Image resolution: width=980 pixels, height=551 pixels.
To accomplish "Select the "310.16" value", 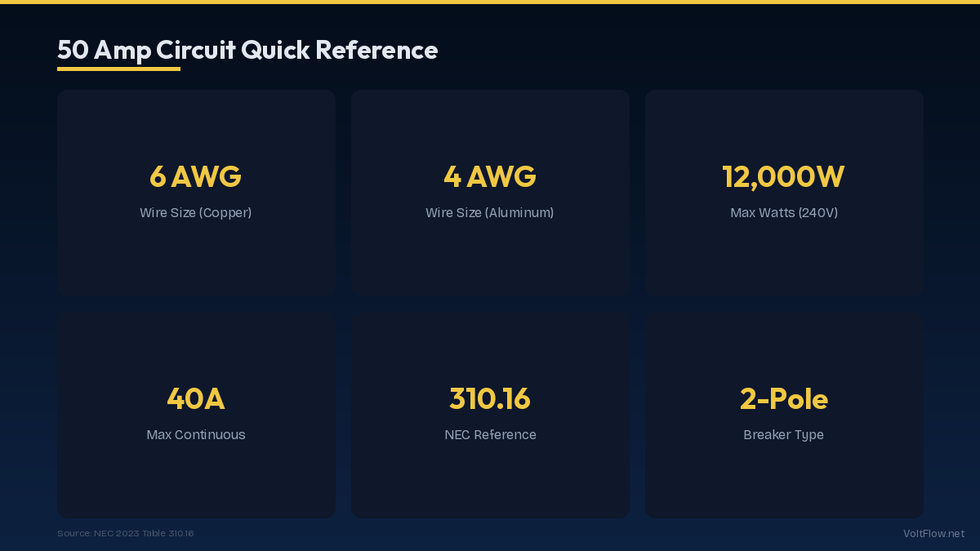I will pos(490,398).
